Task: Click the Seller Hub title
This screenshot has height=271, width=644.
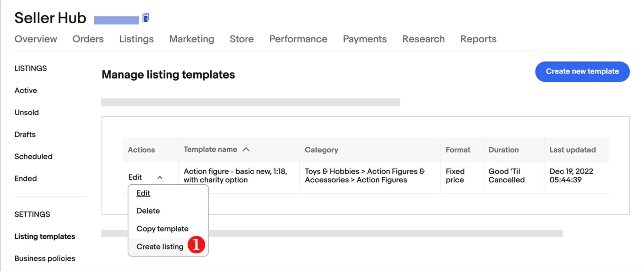Action: (x=50, y=18)
